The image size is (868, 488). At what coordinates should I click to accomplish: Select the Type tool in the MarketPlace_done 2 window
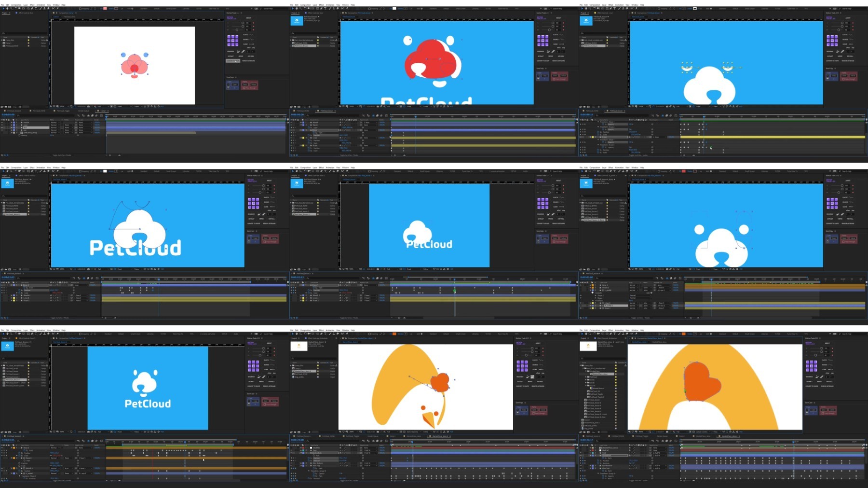coord(614,334)
